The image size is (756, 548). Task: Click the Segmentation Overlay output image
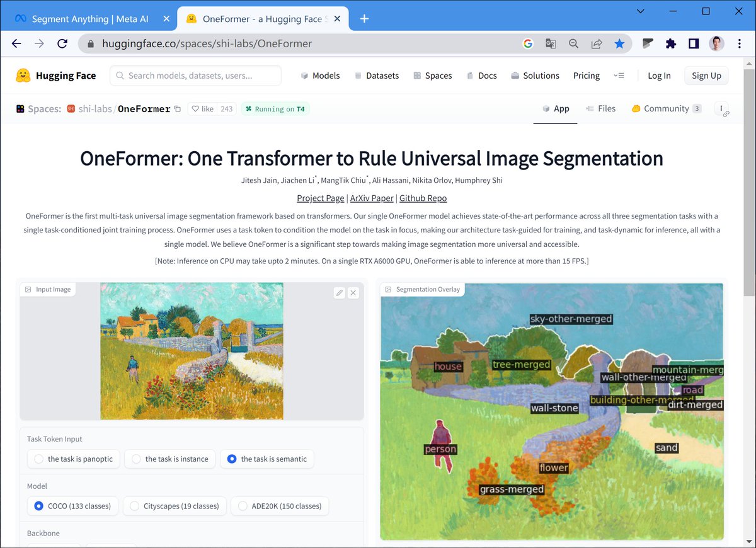pos(552,411)
